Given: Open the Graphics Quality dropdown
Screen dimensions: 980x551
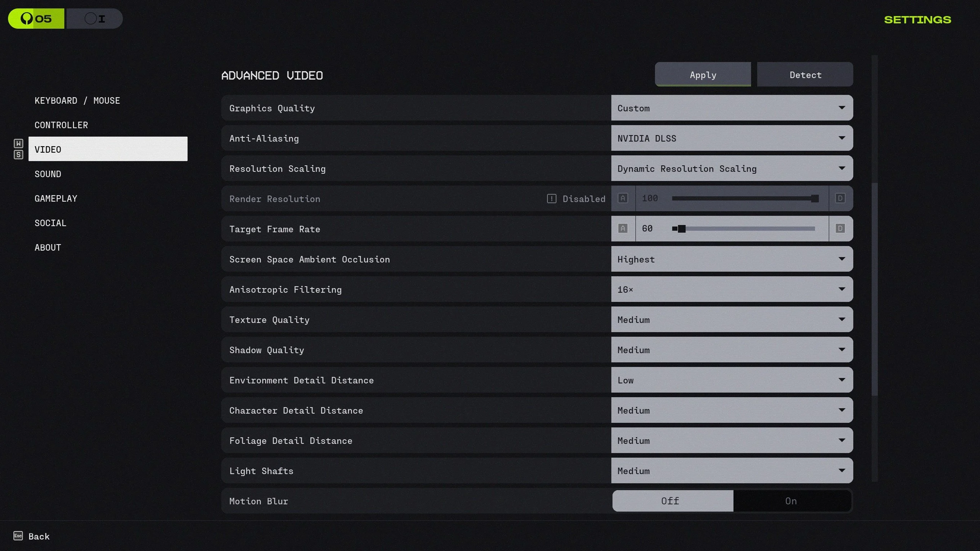Looking at the screenshot, I should pyautogui.click(x=732, y=108).
